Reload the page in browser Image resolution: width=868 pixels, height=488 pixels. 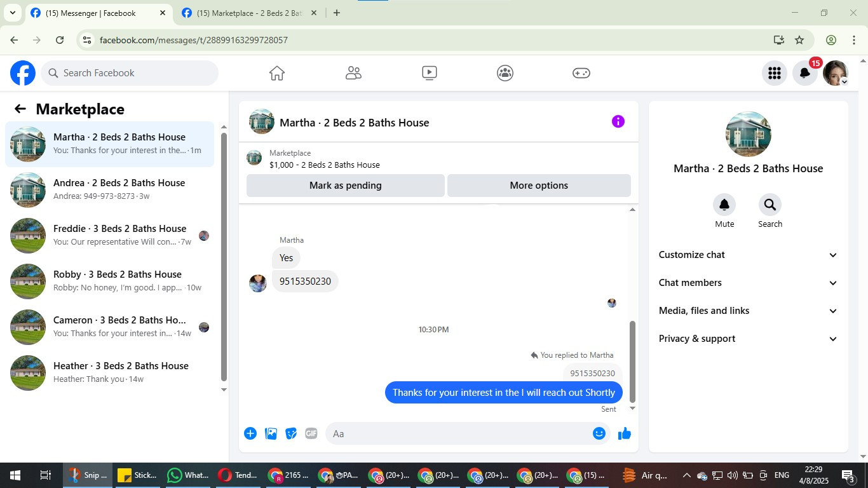pos(60,40)
